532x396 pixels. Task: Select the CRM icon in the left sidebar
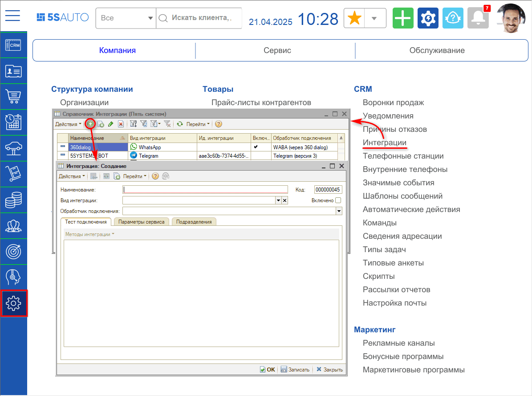[x=14, y=45]
